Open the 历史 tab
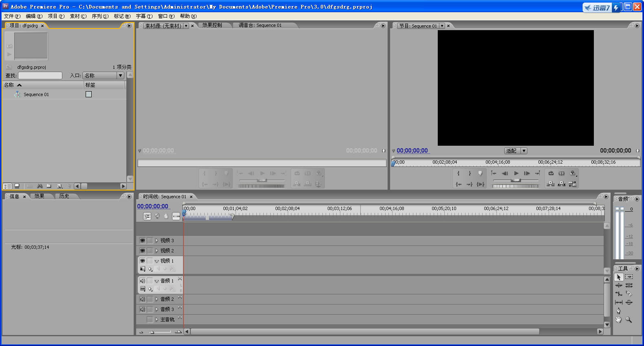The height and width of the screenshot is (346, 644). (64, 196)
